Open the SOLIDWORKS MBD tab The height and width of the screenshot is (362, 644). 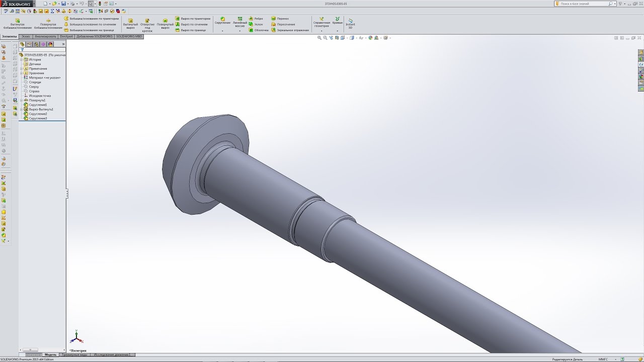[129, 37]
